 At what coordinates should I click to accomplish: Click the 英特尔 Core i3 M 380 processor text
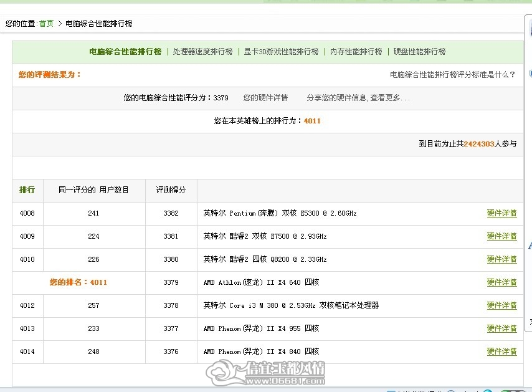point(291,305)
